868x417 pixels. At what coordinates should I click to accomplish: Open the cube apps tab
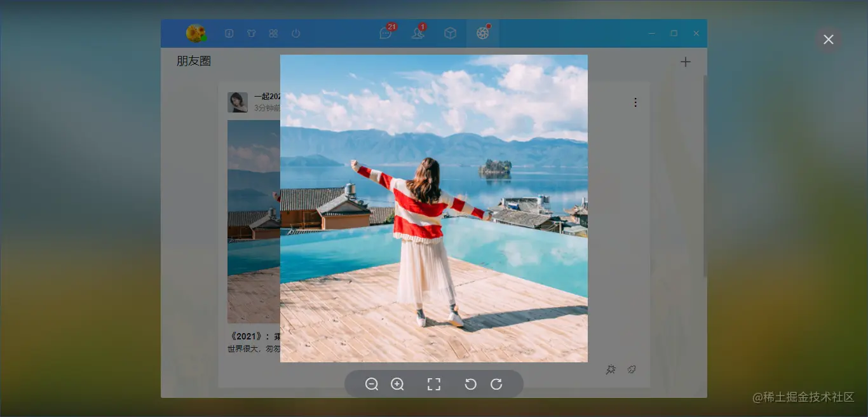point(450,33)
